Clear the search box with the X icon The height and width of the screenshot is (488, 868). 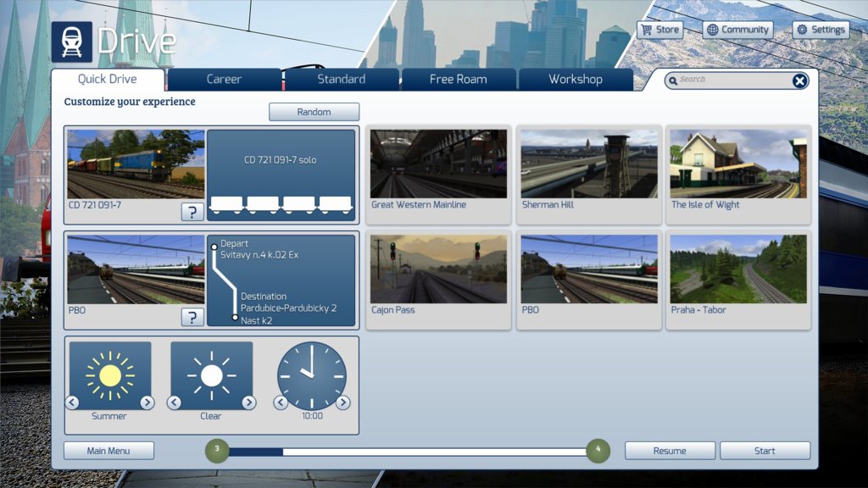799,80
